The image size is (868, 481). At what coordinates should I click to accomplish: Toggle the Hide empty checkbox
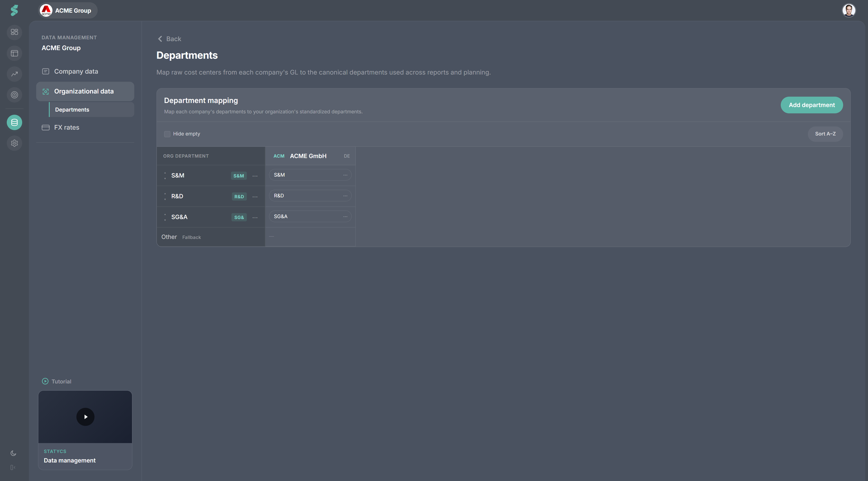point(167,134)
